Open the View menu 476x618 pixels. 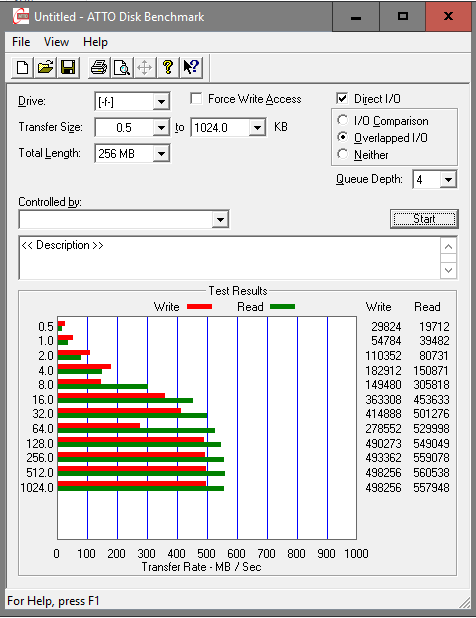pos(56,42)
